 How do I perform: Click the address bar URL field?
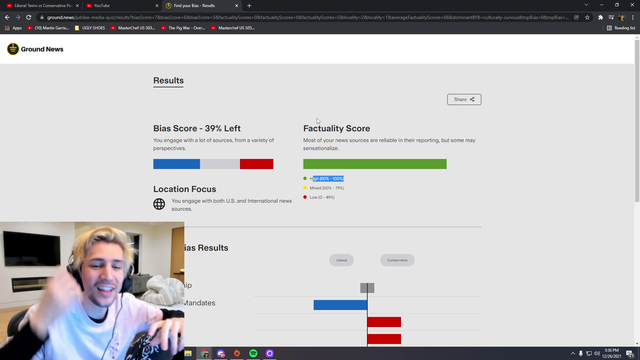click(x=308, y=18)
